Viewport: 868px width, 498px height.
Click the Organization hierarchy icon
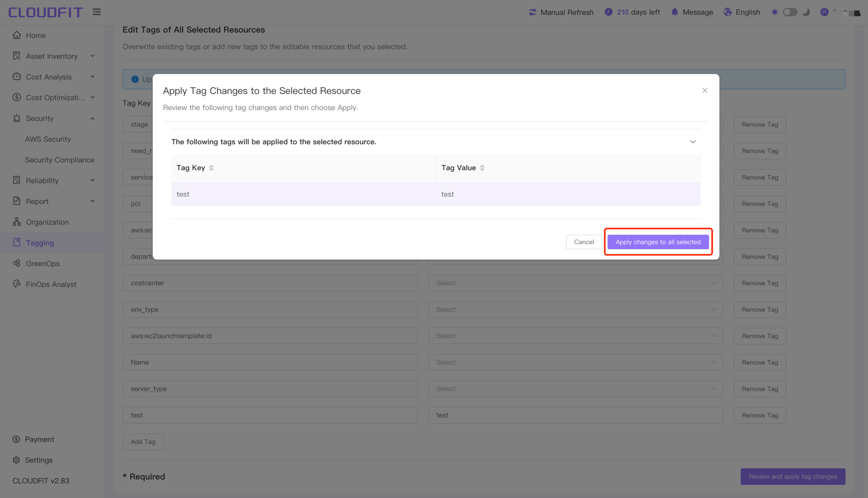[17, 222]
